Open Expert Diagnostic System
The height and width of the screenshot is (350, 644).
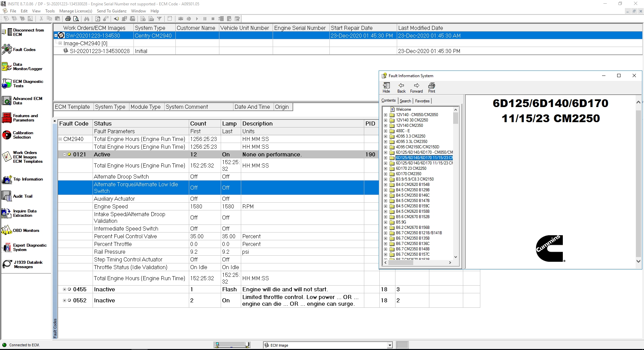pos(24,247)
